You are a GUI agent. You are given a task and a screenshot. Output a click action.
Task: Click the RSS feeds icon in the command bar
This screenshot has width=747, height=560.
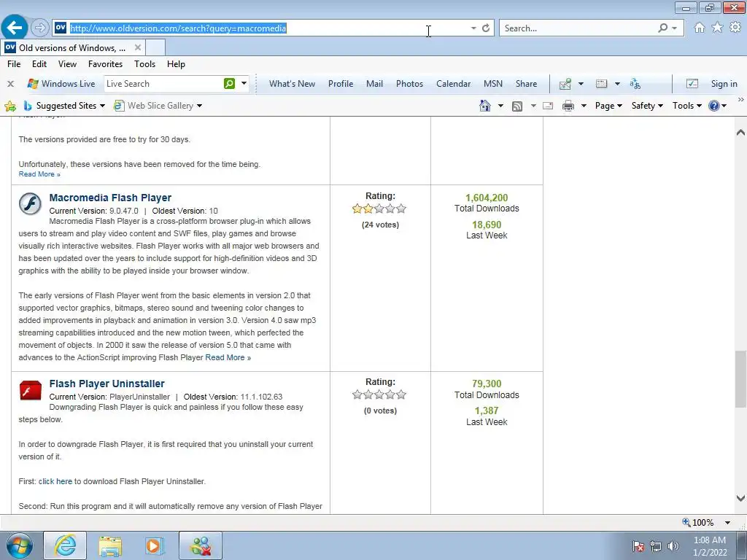tap(517, 106)
